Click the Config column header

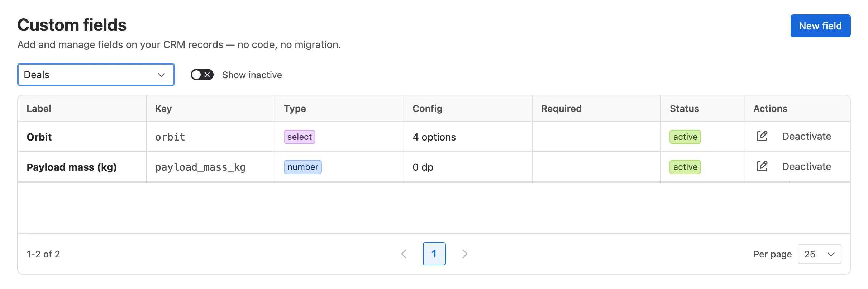[x=468, y=108]
